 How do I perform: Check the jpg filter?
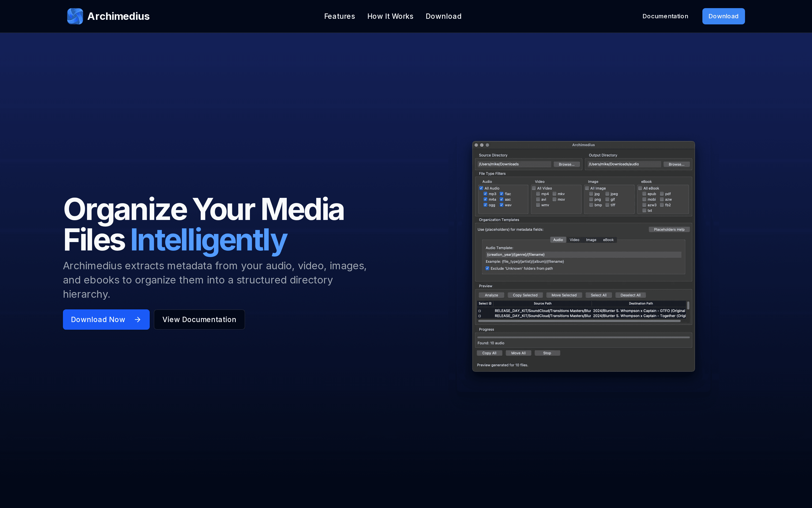pos(591,194)
